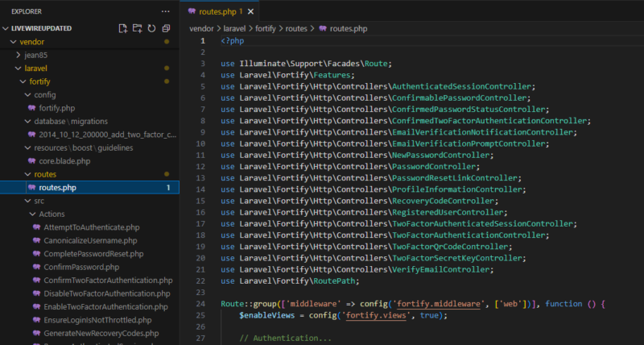This screenshot has height=345, width=644.
Task: Collapse the config folder
Action: (26, 94)
